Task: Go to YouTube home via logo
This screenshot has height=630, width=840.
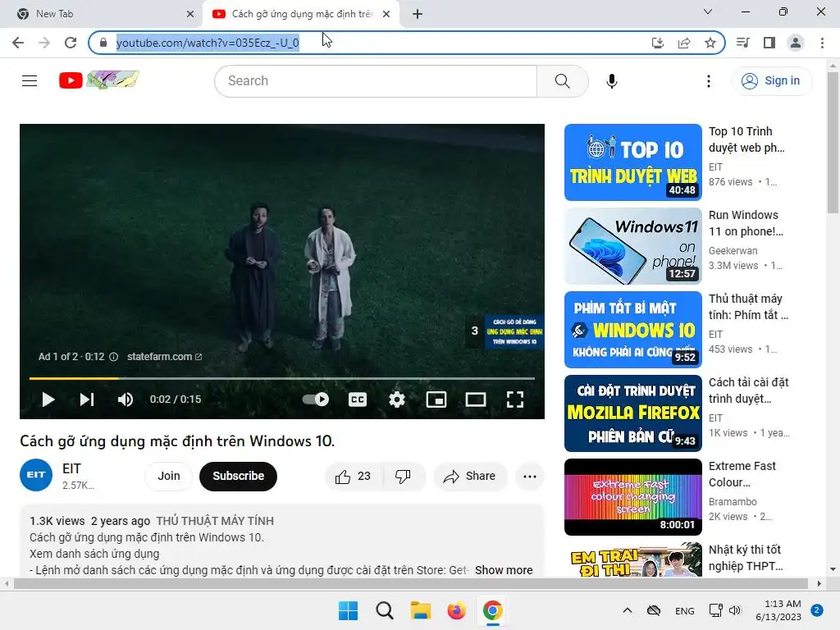Action: point(99,80)
